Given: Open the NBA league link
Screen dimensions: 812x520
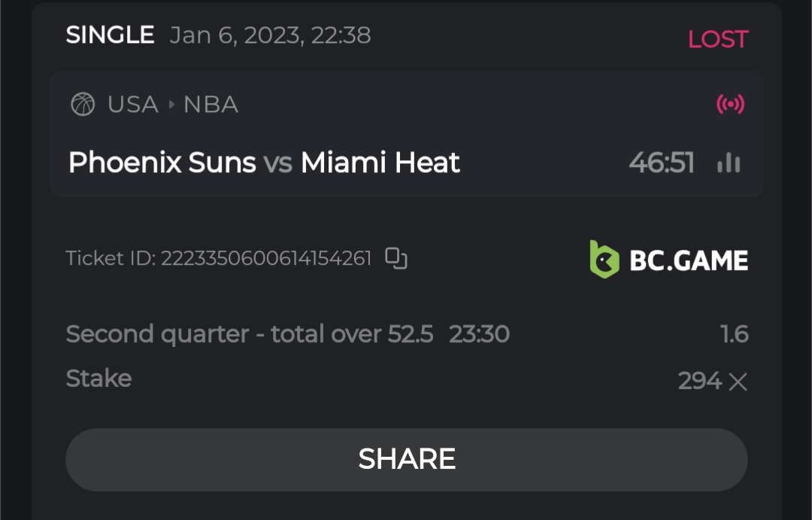Looking at the screenshot, I should tap(211, 105).
